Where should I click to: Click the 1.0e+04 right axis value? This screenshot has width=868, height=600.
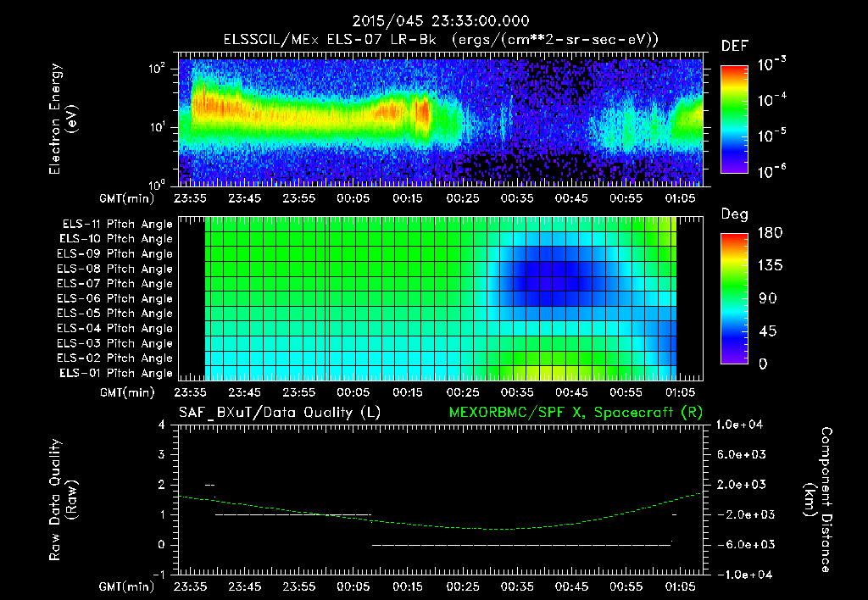[739, 425]
